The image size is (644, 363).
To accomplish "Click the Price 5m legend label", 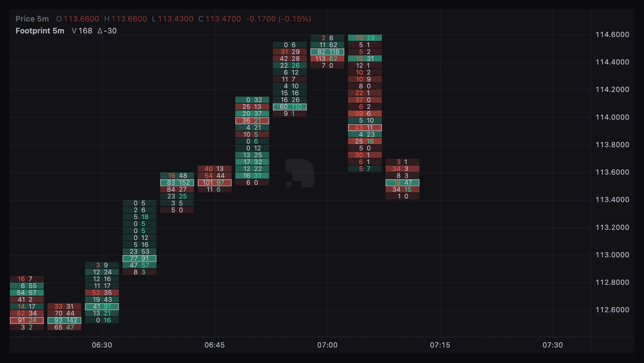I will [x=32, y=19].
